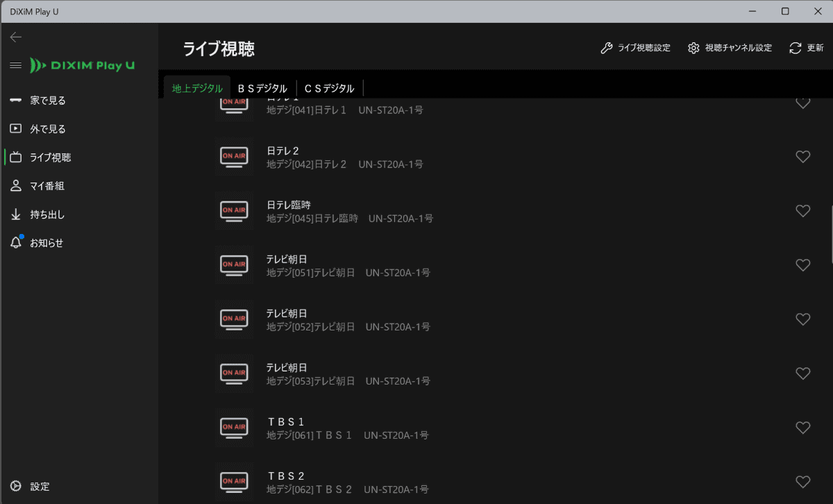Switch to the ＣＳデジタル tab
Image resolution: width=833 pixels, height=504 pixels.
(329, 87)
